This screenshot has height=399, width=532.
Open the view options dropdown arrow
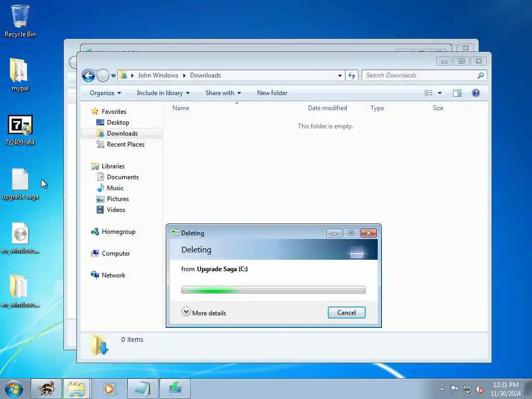tap(440, 93)
